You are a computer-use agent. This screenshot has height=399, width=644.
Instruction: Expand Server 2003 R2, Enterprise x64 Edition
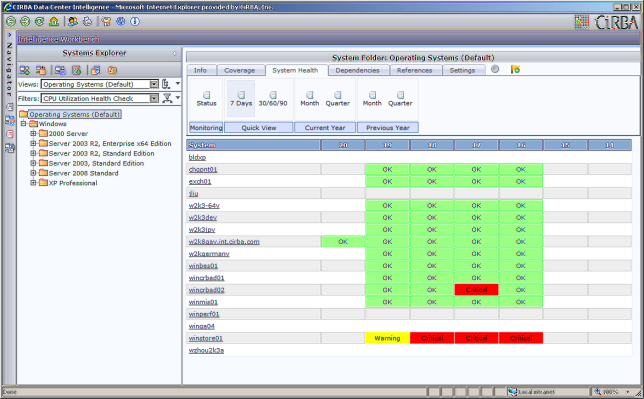(x=33, y=143)
